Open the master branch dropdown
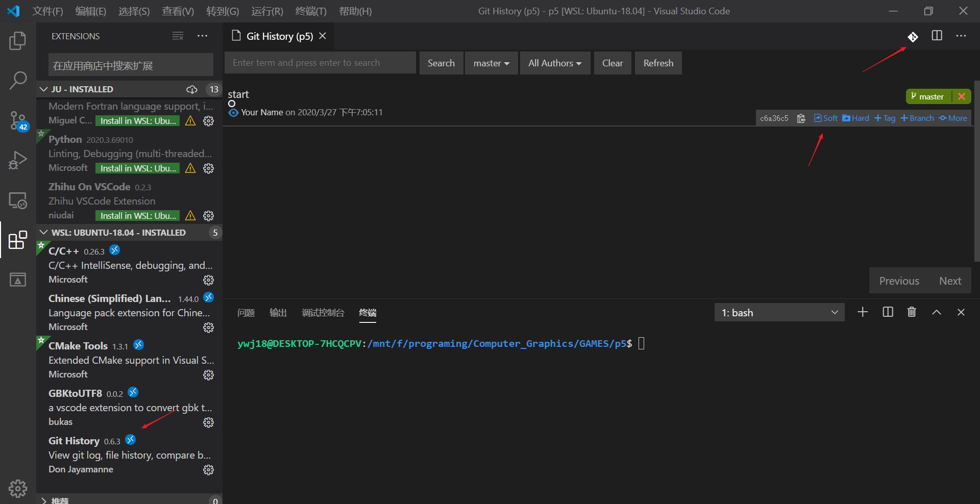Image resolution: width=980 pixels, height=504 pixels. tap(492, 63)
